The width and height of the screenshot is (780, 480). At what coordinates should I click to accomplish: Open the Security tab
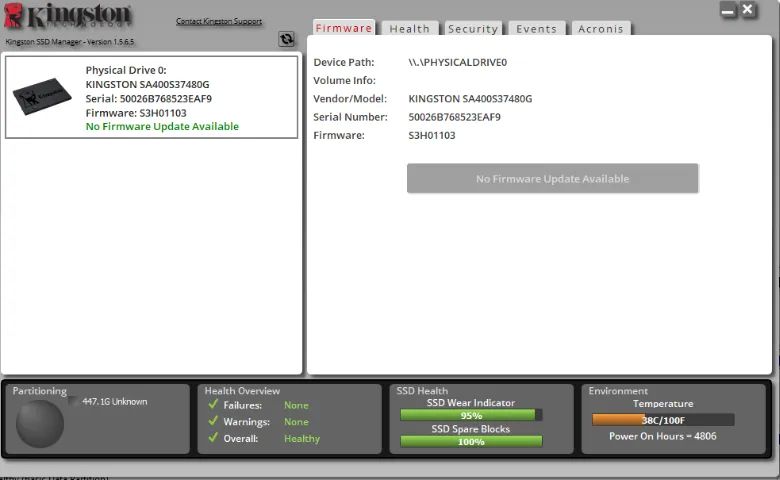pyautogui.click(x=473, y=29)
